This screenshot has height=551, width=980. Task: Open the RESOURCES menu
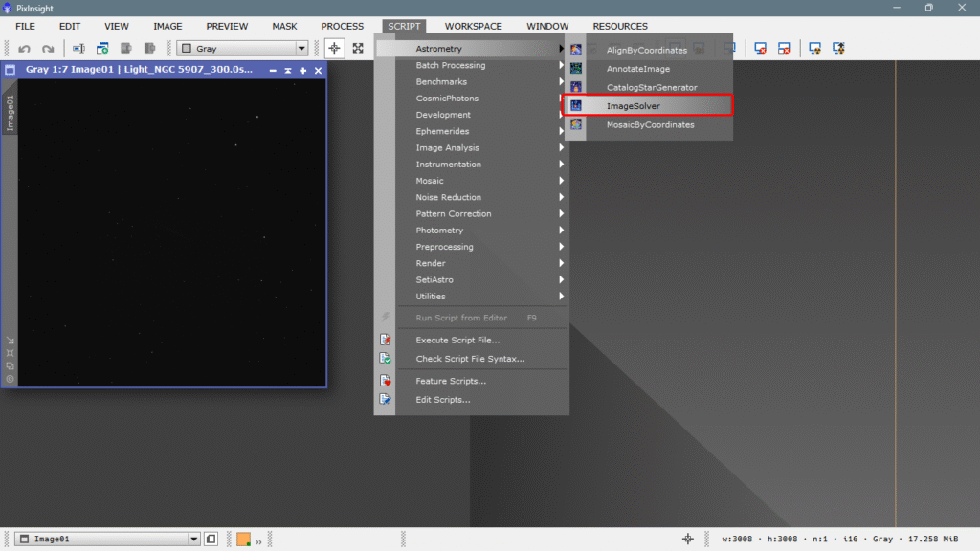coord(620,26)
